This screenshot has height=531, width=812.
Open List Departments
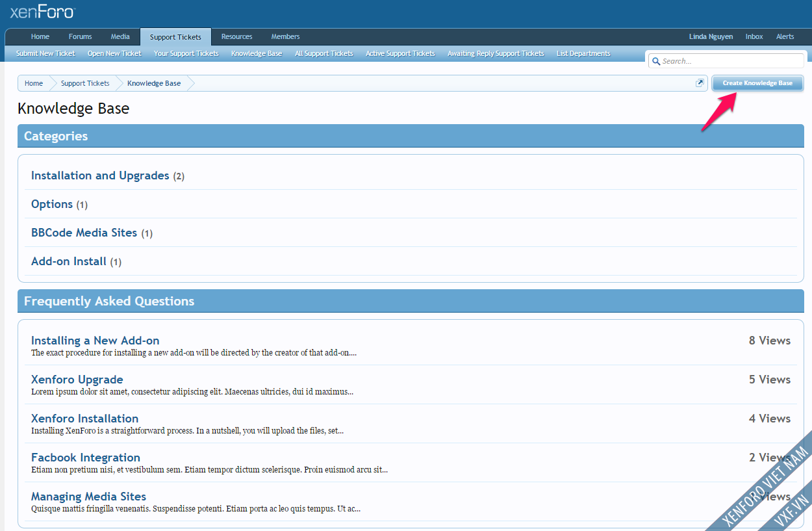(583, 53)
